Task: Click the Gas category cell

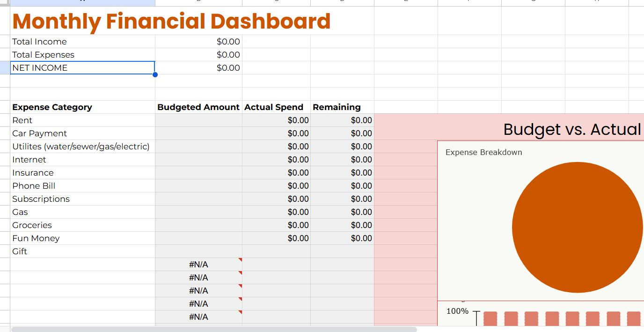Action: point(82,212)
